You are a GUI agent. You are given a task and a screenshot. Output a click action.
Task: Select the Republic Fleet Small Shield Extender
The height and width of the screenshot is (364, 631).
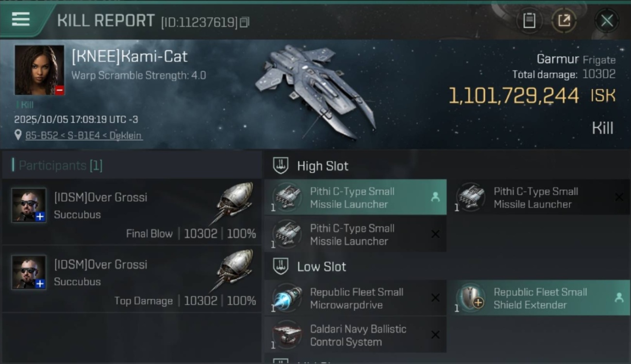(x=540, y=298)
